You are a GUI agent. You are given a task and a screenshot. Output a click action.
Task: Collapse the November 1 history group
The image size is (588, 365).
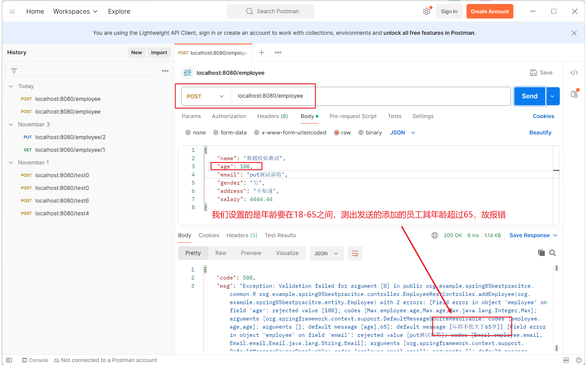pyautogui.click(x=11, y=162)
